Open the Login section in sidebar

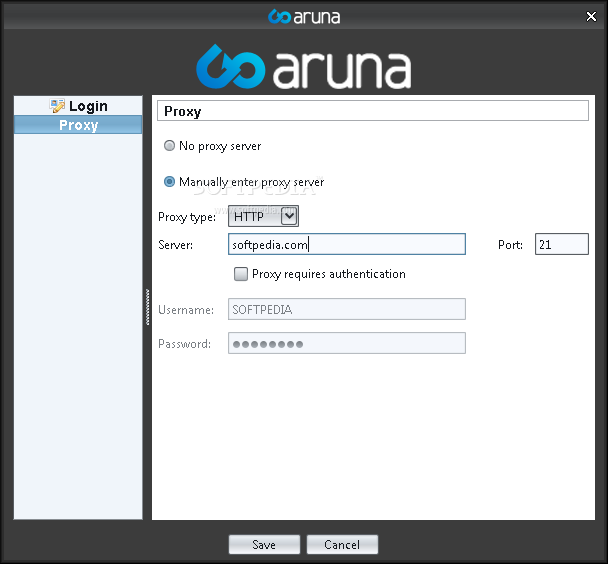(78, 106)
